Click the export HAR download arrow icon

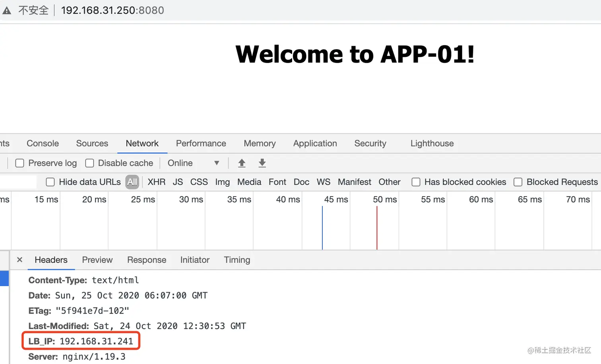coord(262,163)
